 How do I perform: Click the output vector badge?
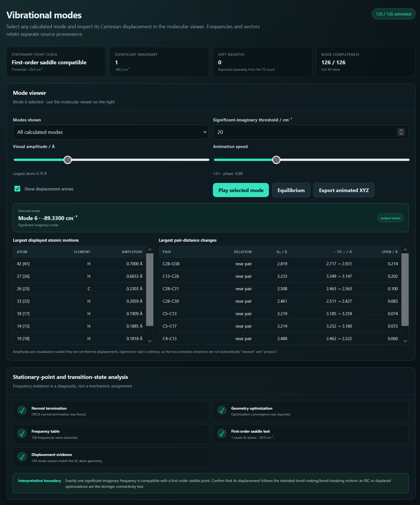point(390,218)
